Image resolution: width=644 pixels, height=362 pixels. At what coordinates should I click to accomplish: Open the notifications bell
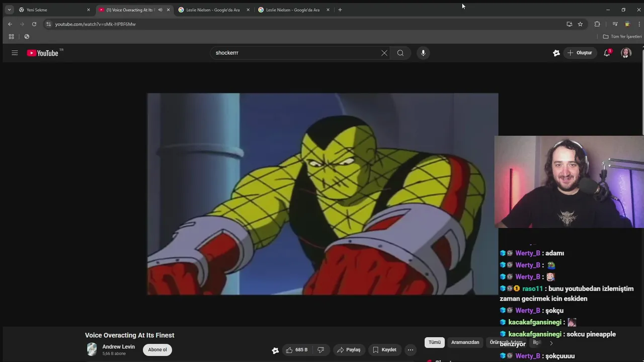pos(607,53)
